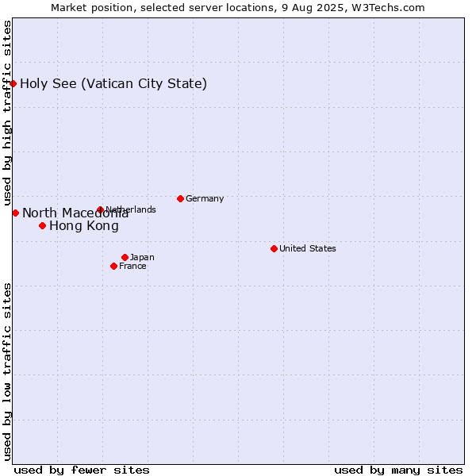This screenshot has width=476, height=476.
Task: Click the 'Japan' label text
Action: (142, 257)
